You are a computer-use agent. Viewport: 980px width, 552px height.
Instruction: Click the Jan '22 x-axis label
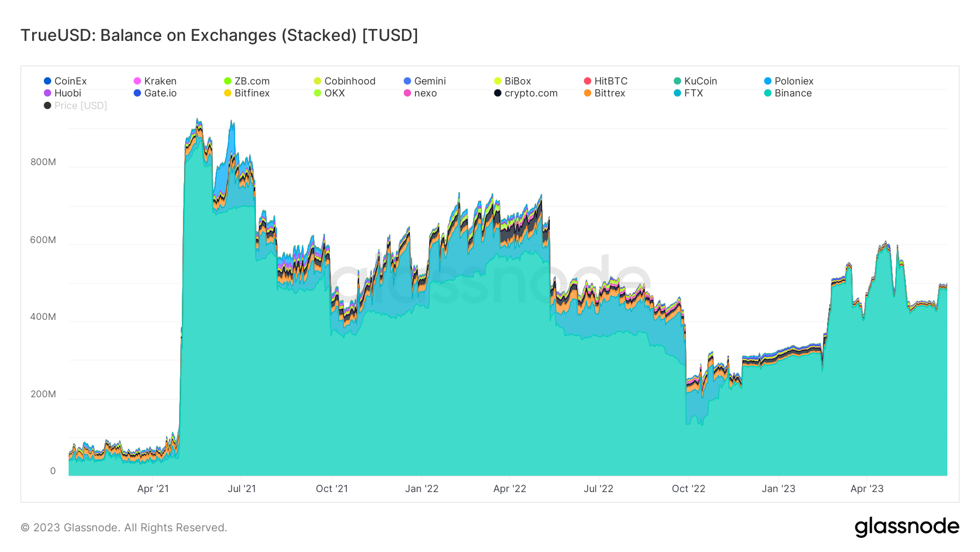tap(422, 489)
